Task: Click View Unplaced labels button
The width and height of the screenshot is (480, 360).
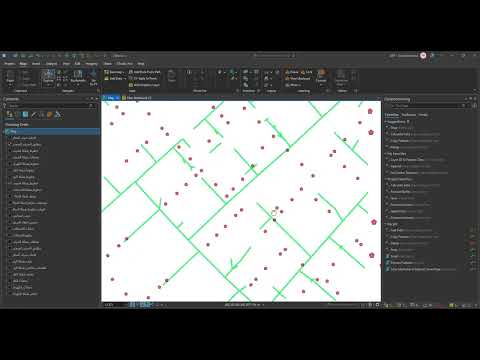Action: (297, 78)
